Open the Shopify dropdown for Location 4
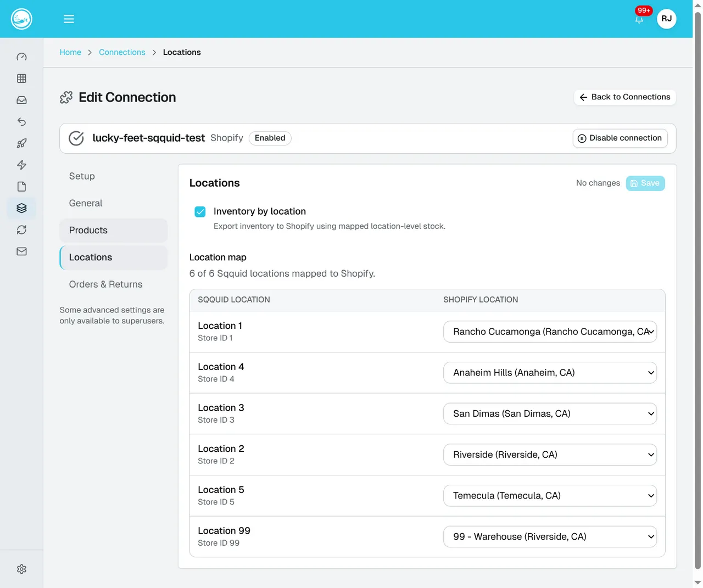703x588 pixels. pyautogui.click(x=550, y=373)
